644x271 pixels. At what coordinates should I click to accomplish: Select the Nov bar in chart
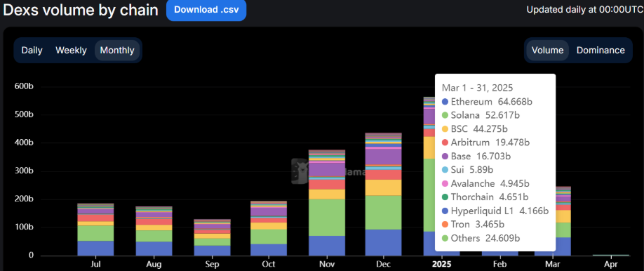pyautogui.click(x=328, y=203)
